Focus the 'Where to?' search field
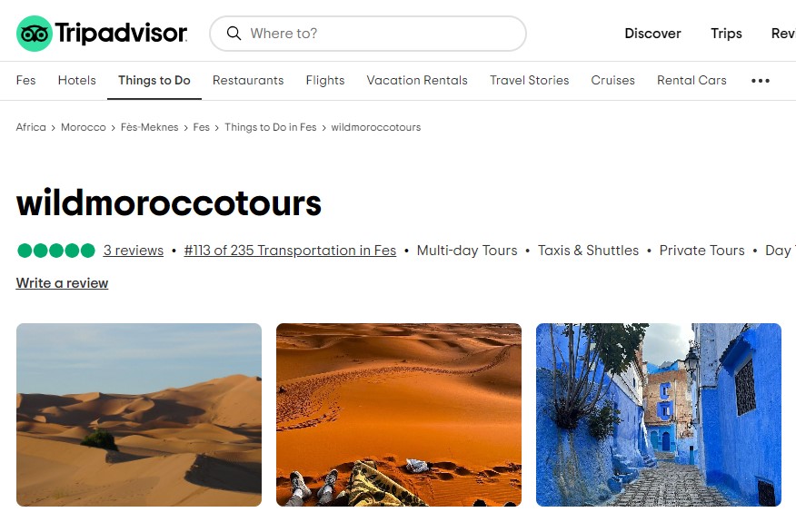The image size is (796, 532). (x=367, y=34)
